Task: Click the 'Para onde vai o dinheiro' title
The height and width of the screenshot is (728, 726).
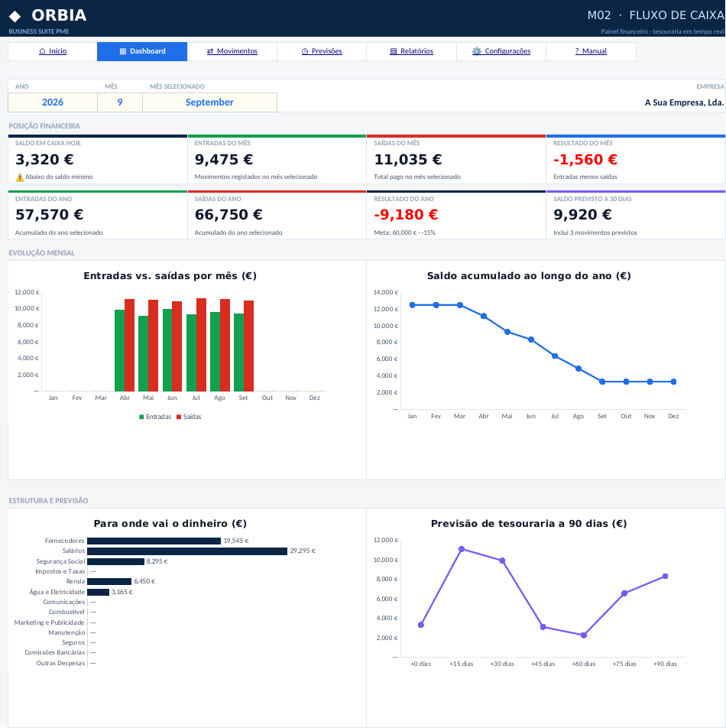Action: point(170,524)
